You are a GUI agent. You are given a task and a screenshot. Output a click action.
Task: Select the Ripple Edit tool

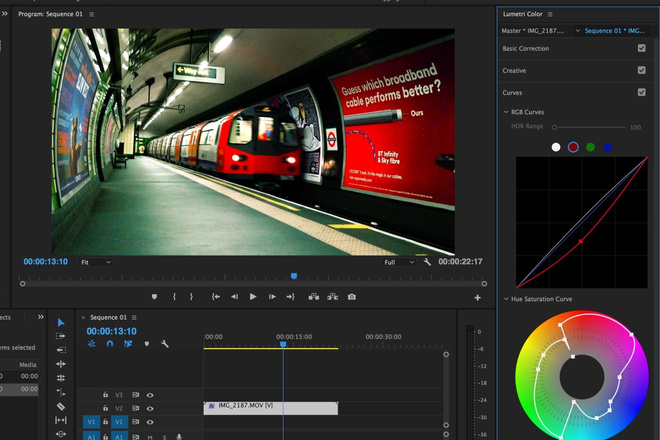[x=61, y=364]
